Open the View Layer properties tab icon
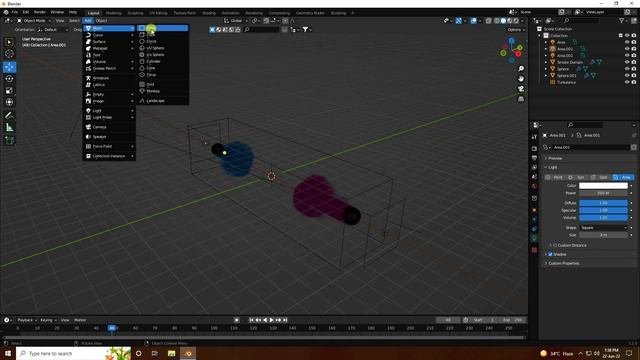Viewport: 640px width, 360px height. click(x=534, y=167)
